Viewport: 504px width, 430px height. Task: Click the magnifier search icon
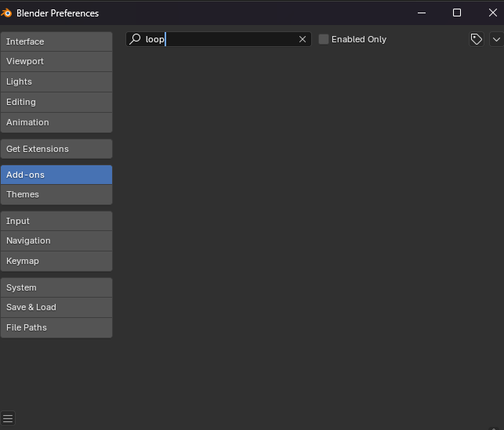click(135, 39)
